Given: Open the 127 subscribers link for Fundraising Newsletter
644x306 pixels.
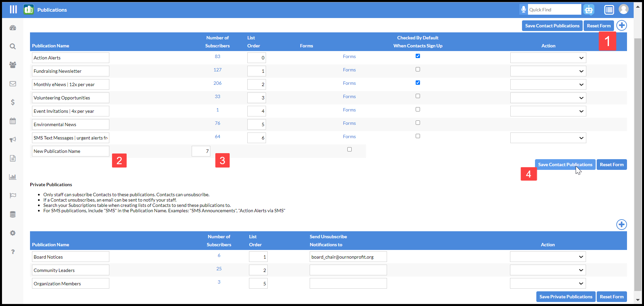Looking at the screenshot, I should [x=217, y=70].
